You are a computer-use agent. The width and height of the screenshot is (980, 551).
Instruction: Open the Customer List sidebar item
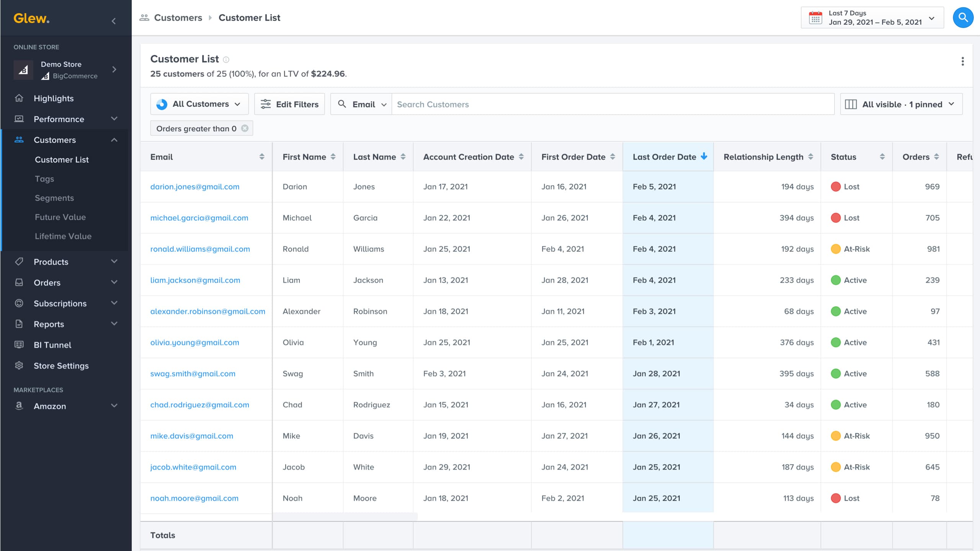(62, 160)
